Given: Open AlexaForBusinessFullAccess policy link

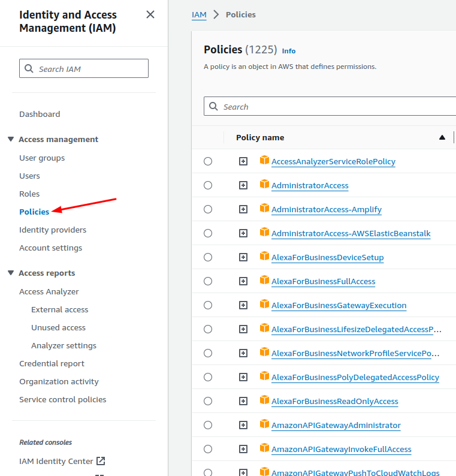Looking at the screenshot, I should tap(324, 281).
